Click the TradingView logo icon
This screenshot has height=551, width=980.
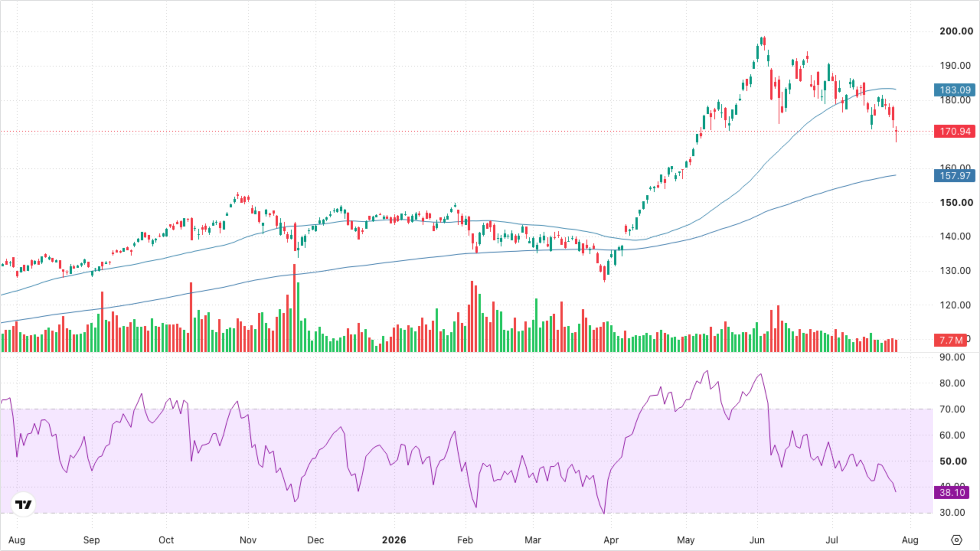click(23, 504)
